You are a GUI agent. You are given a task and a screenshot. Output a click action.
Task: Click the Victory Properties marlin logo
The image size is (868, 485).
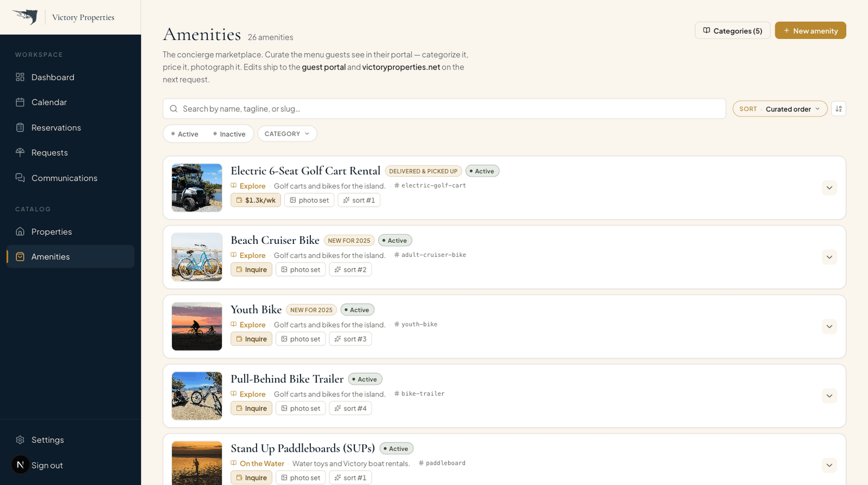click(x=25, y=17)
